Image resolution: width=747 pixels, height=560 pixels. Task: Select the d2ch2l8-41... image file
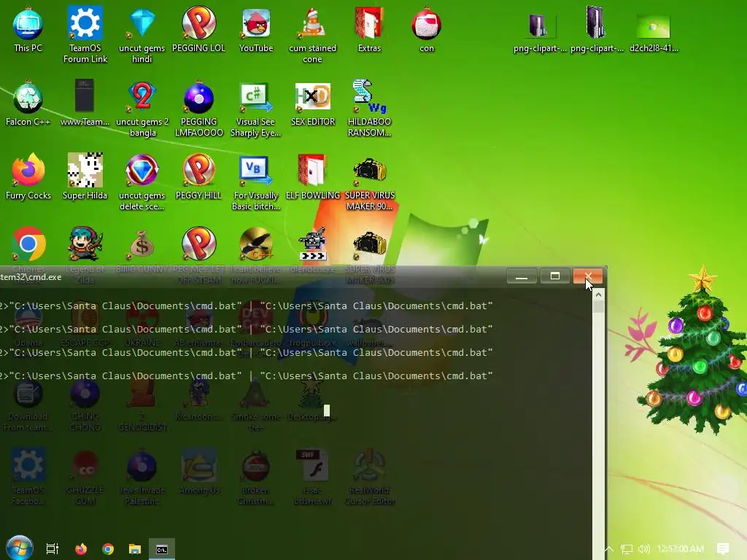[654, 32]
